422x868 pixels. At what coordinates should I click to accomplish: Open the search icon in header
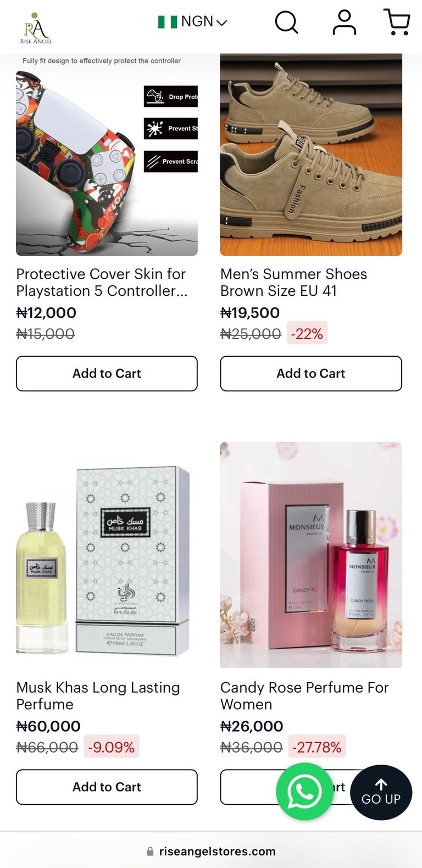(286, 23)
